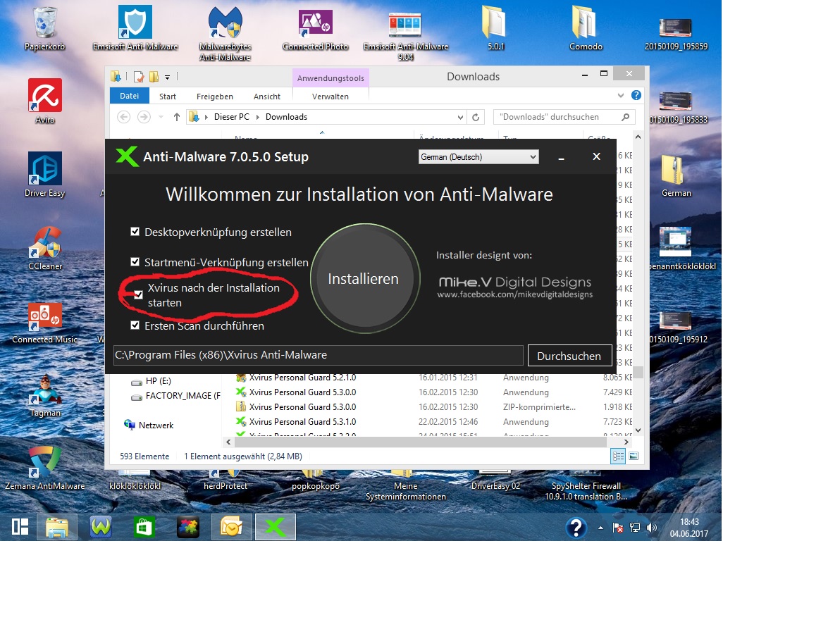The width and height of the screenshot is (840, 634).
Task: Open the Start ribbon tab
Action: click(x=168, y=97)
